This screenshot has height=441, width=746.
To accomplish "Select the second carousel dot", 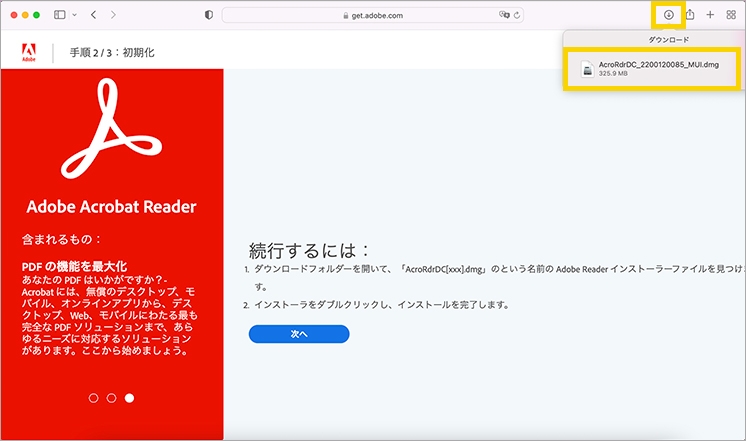I will (x=111, y=398).
